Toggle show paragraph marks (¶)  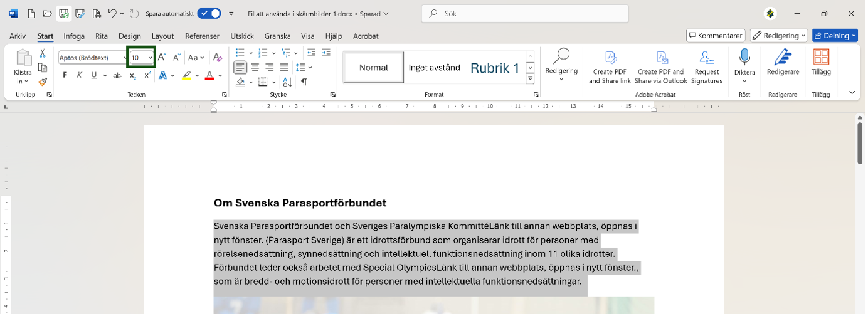point(304,82)
